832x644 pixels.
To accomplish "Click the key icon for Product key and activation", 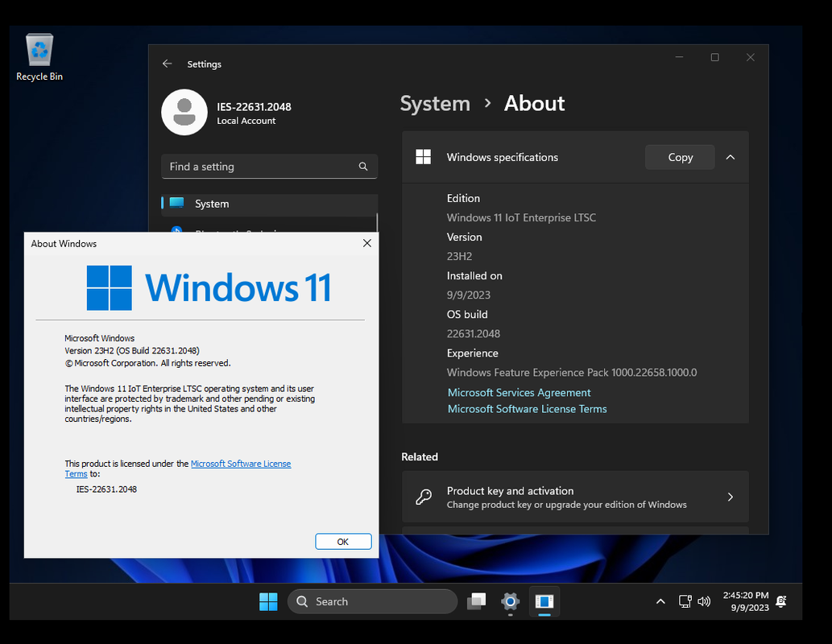I will (424, 497).
